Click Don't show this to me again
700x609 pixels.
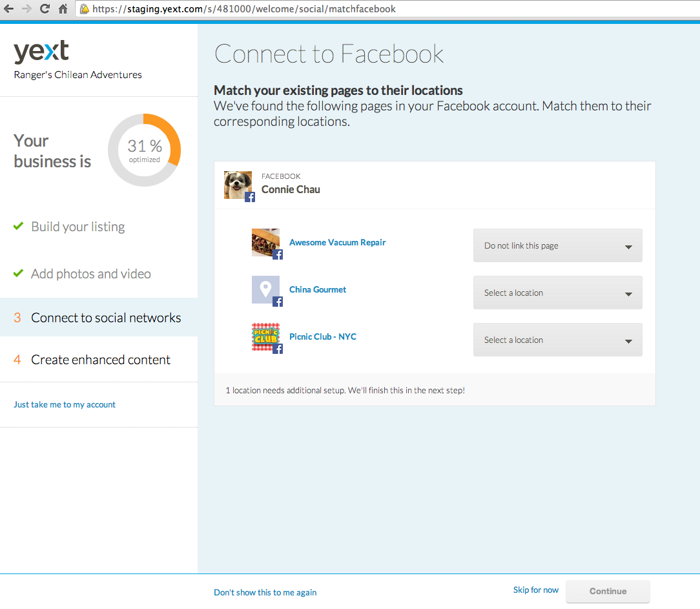[x=265, y=592]
